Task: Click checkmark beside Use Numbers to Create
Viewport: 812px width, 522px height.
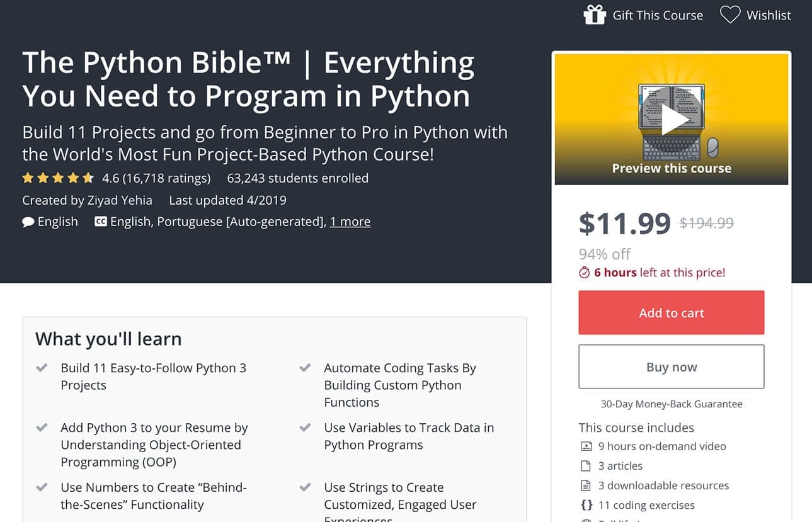Action: (x=42, y=487)
